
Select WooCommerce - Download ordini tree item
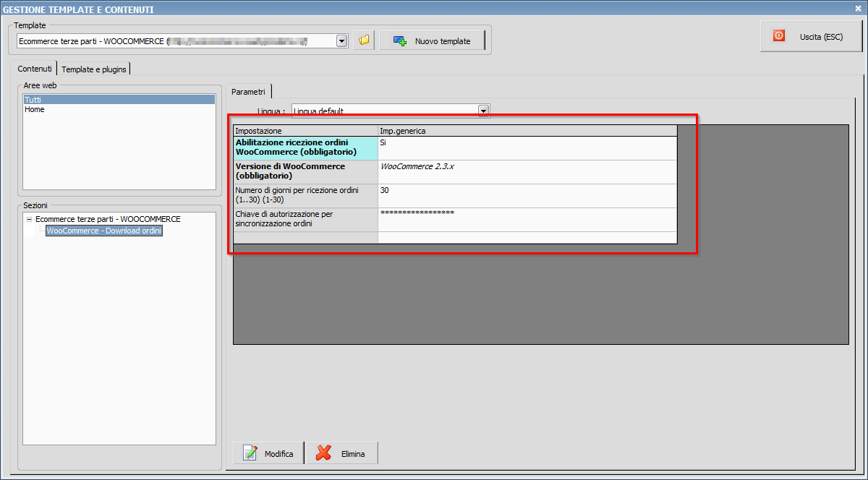coord(104,231)
